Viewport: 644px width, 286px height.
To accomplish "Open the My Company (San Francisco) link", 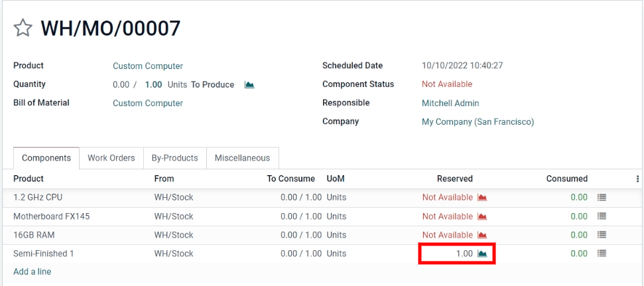I will 478,122.
